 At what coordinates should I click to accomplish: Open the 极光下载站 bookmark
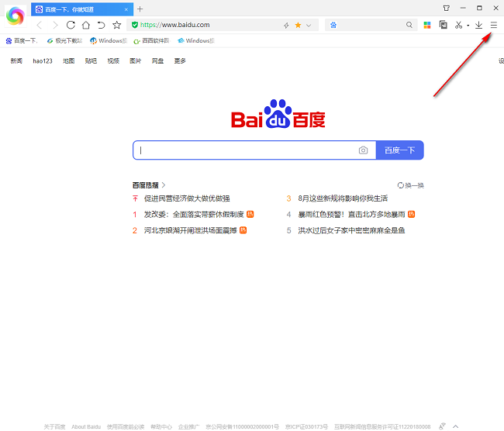(x=64, y=41)
